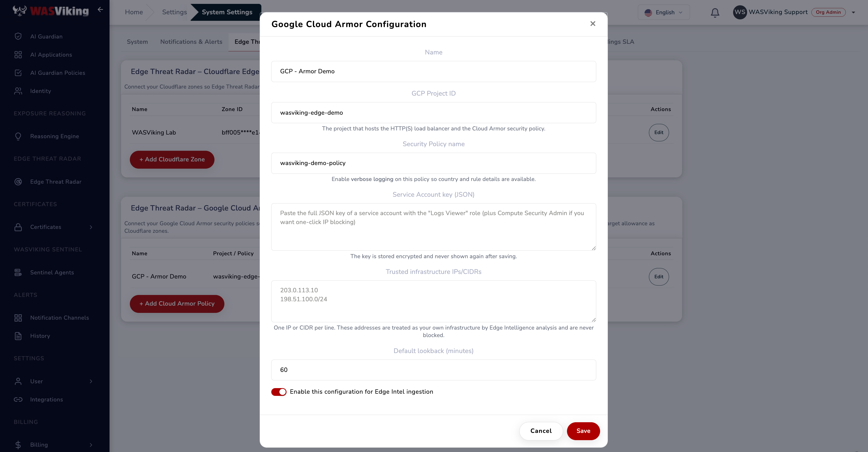Click WASViking Support username text
This screenshot has height=452, width=868.
coord(778,12)
